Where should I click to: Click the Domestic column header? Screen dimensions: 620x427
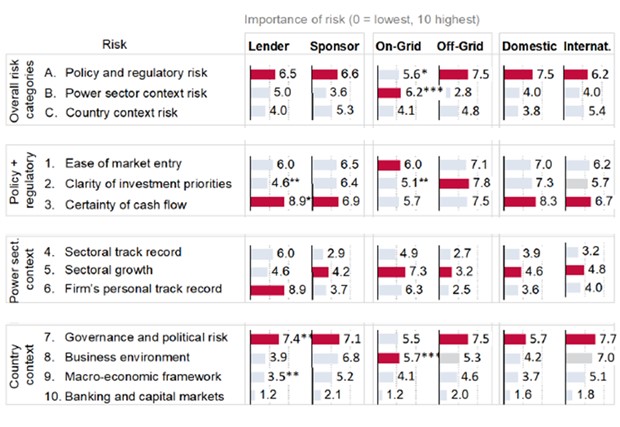click(x=528, y=46)
